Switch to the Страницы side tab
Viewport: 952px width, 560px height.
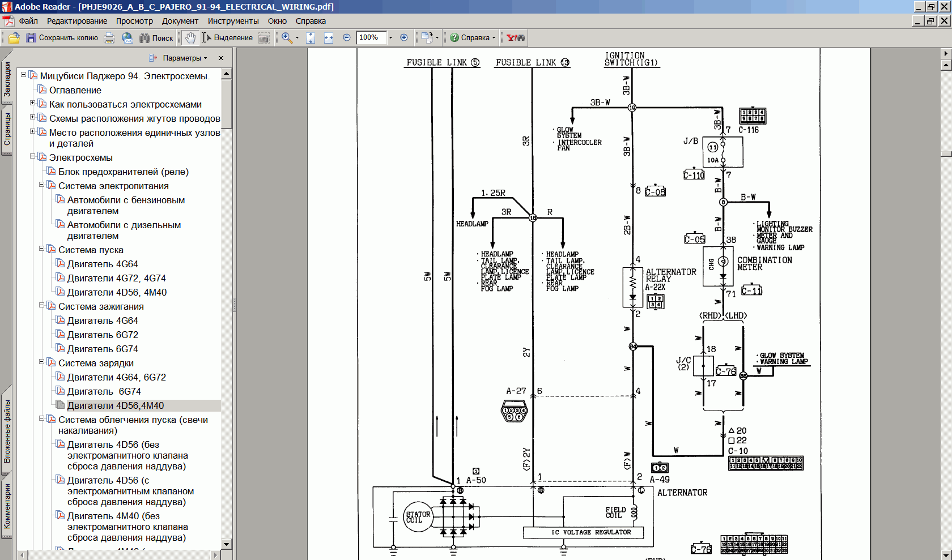7,129
